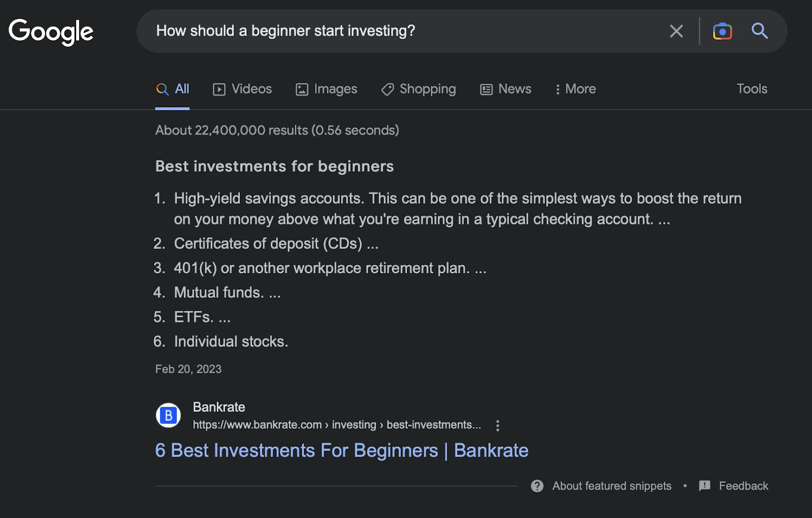Open the More search categories menu
The image size is (812, 518).
[575, 89]
